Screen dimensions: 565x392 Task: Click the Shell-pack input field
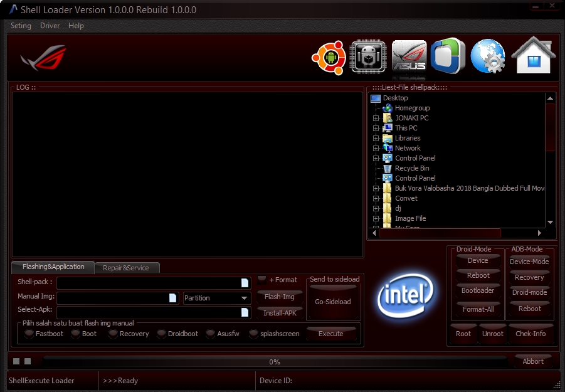[x=154, y=283]
